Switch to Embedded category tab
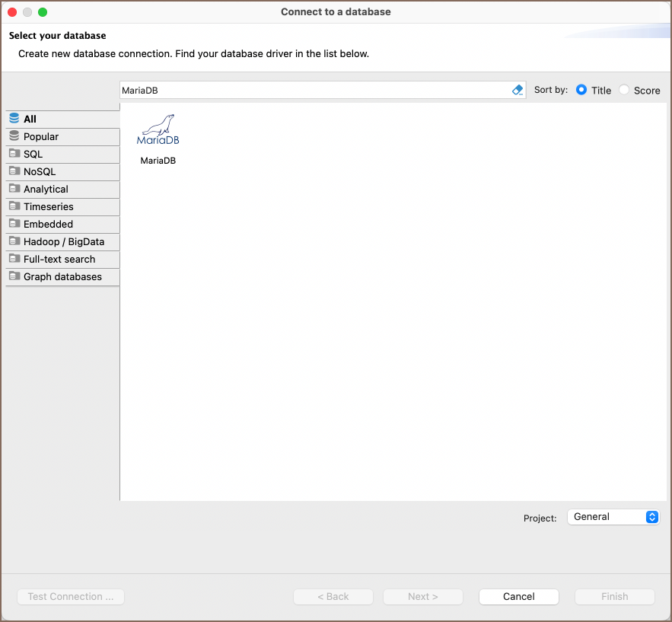Screen dimensions: 672x622 (x=48, y=224)
